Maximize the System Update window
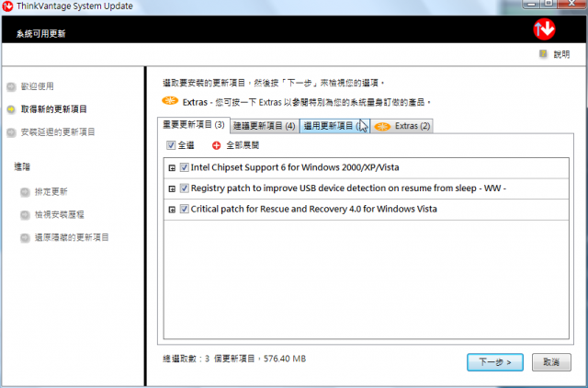 tap(548, 4)
